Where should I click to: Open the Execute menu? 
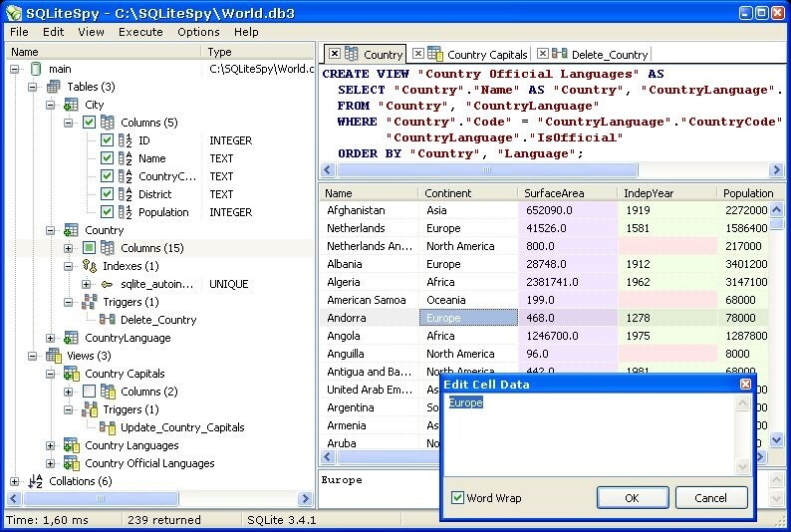tap(140, 32)
